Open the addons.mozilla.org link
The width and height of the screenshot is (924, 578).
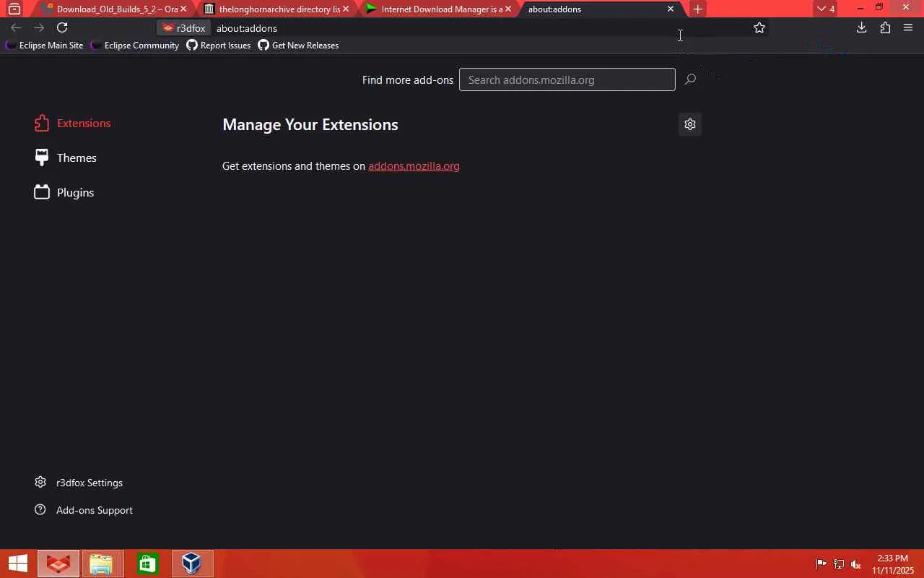click(414, 166)
